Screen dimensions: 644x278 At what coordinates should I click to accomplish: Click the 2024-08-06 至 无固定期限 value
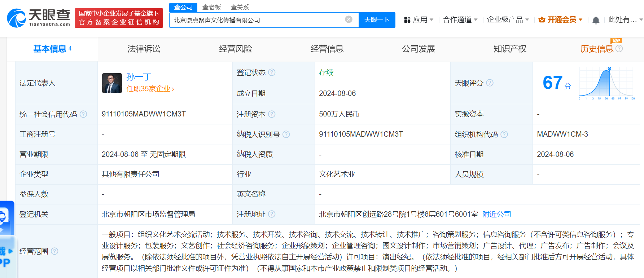tap(144, 154)
